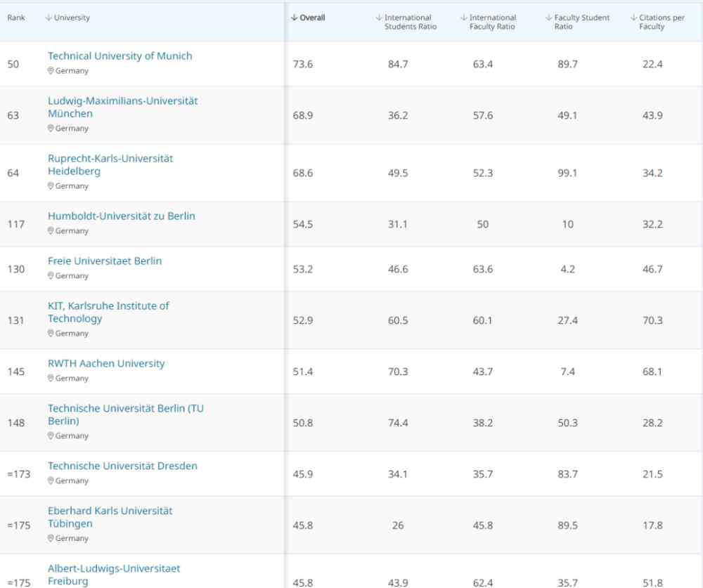Click overall score 52.9 for KIT
Screen dimensions: 703x588
click(302, 320)
